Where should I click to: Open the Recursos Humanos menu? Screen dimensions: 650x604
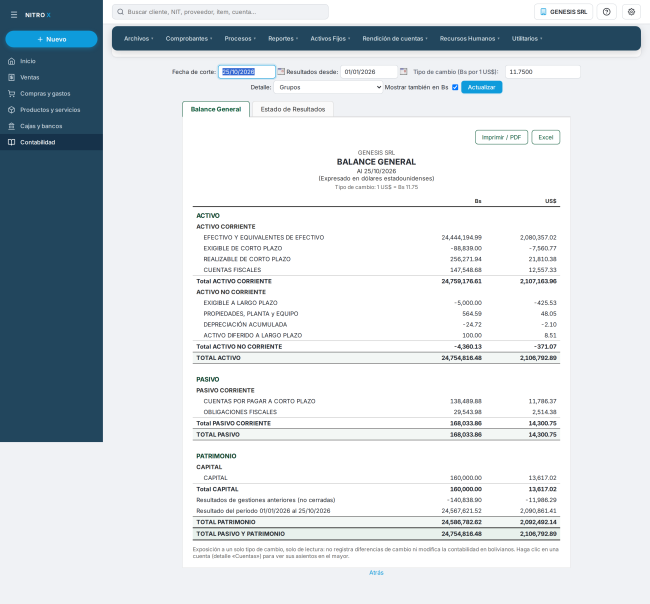[x=470, y=39]
